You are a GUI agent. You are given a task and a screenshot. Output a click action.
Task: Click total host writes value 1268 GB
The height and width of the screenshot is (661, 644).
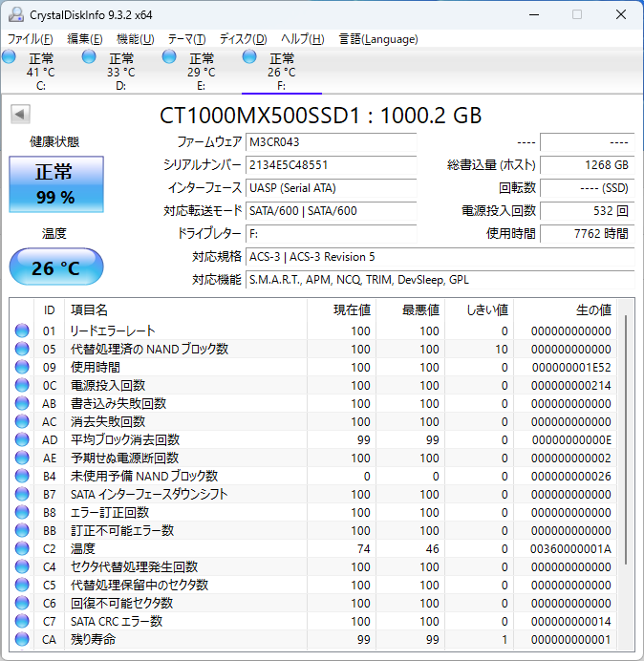point(587,165)
